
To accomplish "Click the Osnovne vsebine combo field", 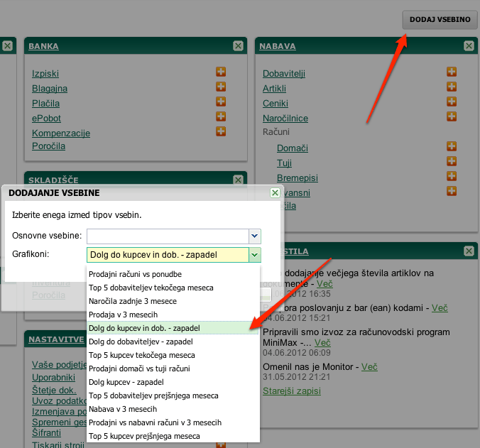I will point(168,236).
